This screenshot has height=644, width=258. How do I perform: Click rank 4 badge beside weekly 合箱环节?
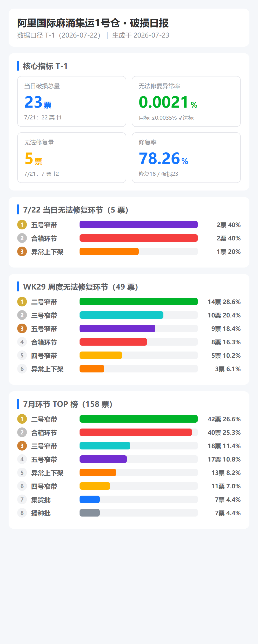pyautogui.click(x=22, y=342)
